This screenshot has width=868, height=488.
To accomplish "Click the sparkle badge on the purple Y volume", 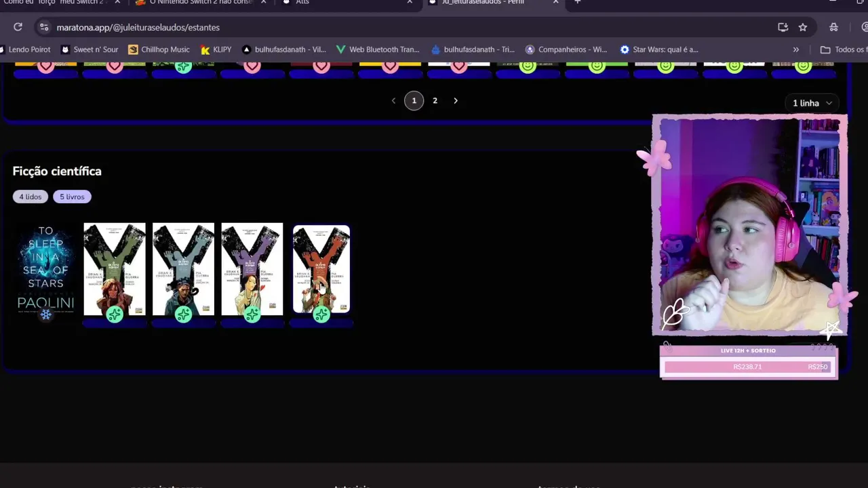I will (x=252, y=314).
